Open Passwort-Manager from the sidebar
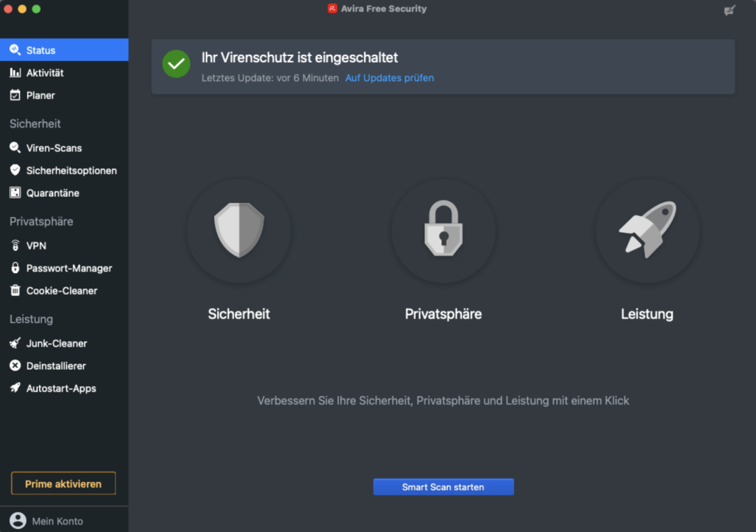This screenshot has height=532, width=756. click(x=69, y=269)
